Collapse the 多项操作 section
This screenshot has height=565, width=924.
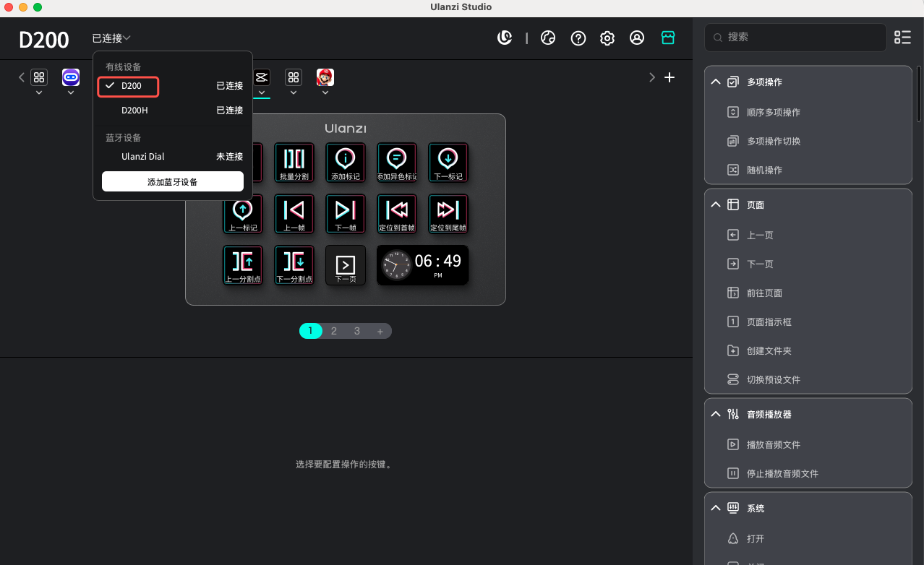tap(716, 82)
